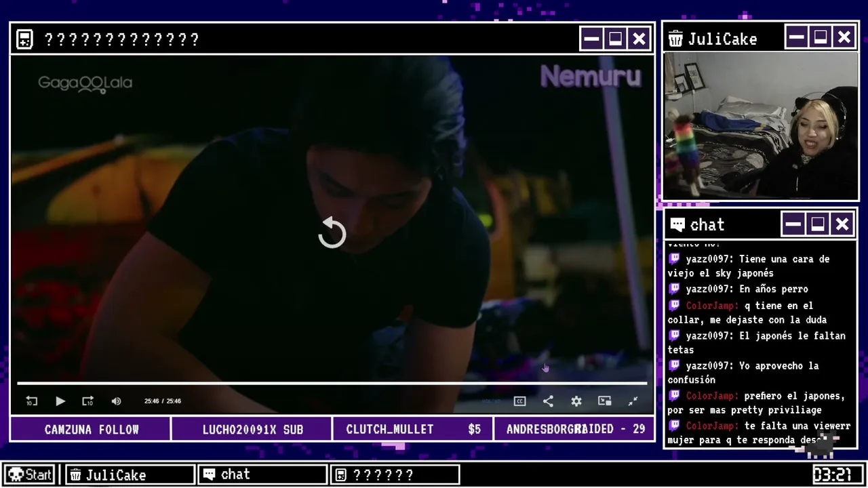Click the Twitch badge beside 'prefiero el japones' message
Screen dimensions: 868x488
(674, 395)
